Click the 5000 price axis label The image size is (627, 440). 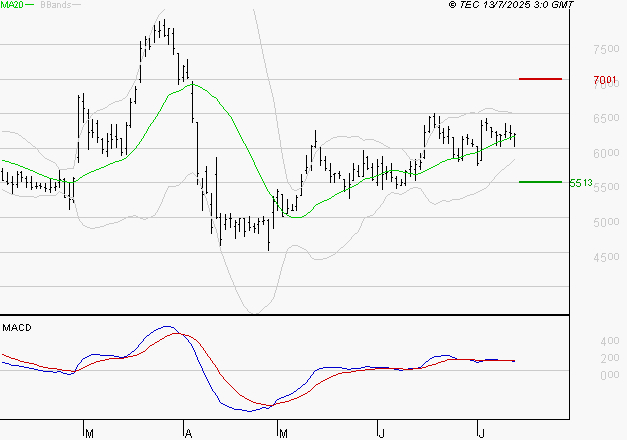coord(607,222)
